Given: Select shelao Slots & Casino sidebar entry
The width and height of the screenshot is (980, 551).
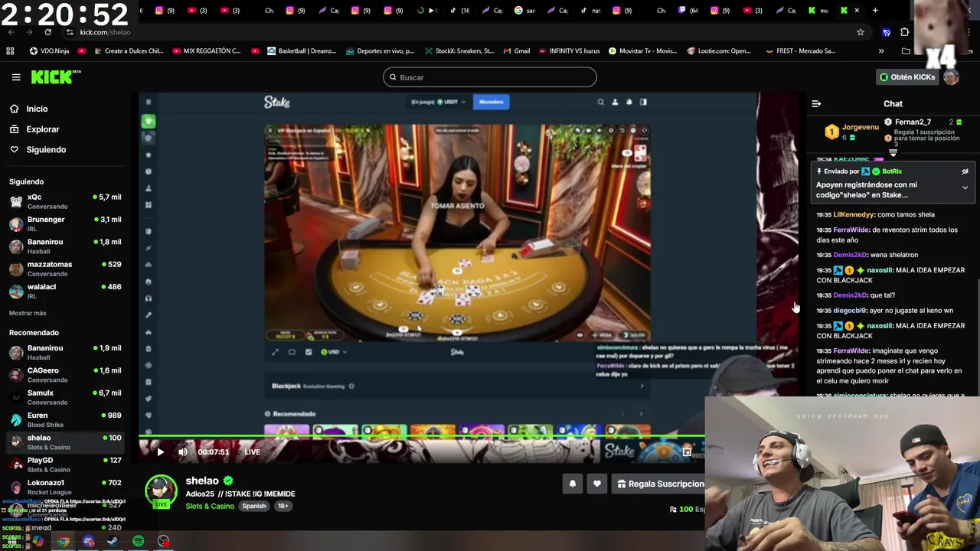Looking at the screenshot, I should (x=65, y=442).
